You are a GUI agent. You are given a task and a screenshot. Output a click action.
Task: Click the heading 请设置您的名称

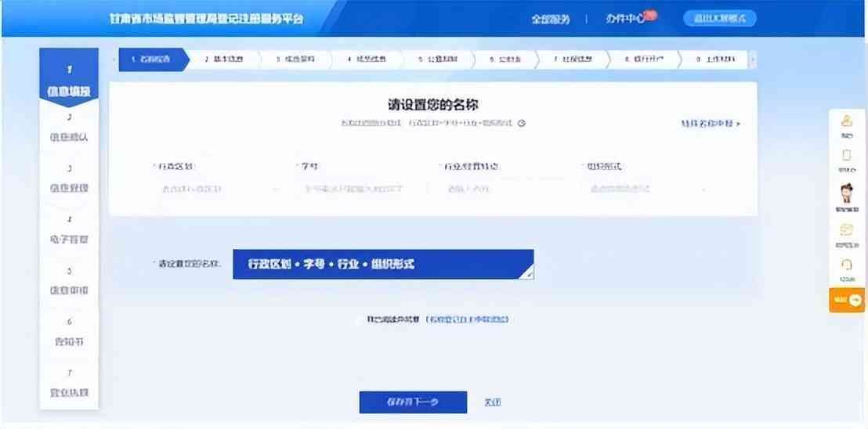coord(433,105)
